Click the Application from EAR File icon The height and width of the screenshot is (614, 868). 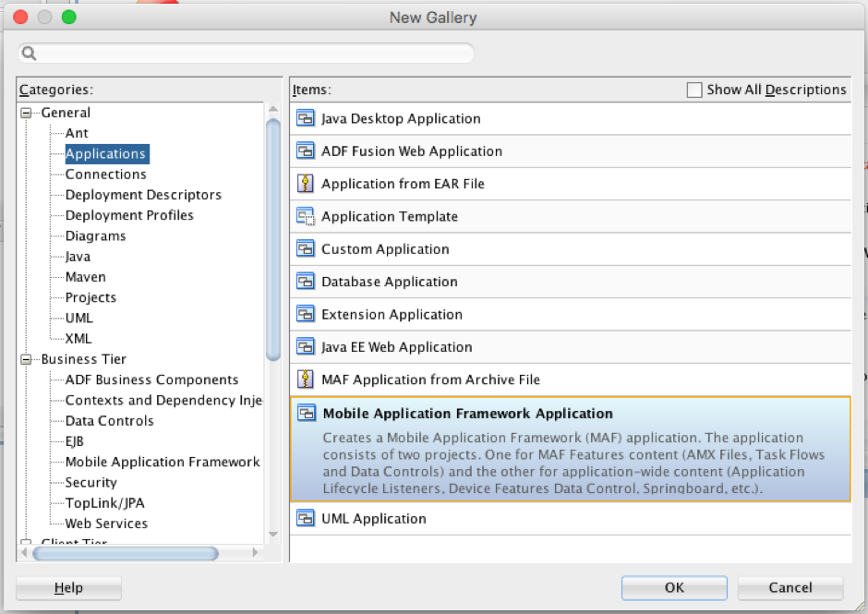(305, 184)
